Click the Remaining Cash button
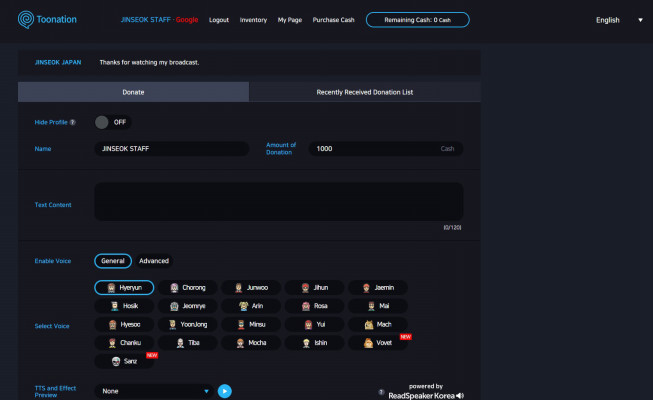 click(x=418, y=20)
